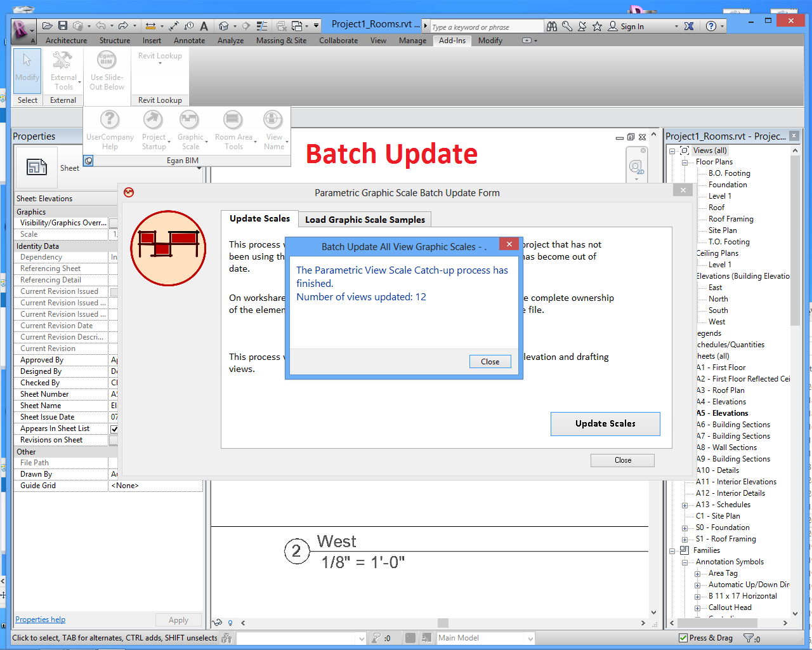Toggle the Appears In Sheet List checkbox
The height and width of the screenshot is (650, 812).
(114, 429)
